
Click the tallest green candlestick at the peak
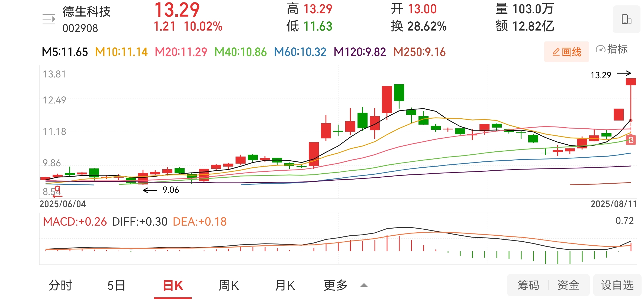[399, 92]
